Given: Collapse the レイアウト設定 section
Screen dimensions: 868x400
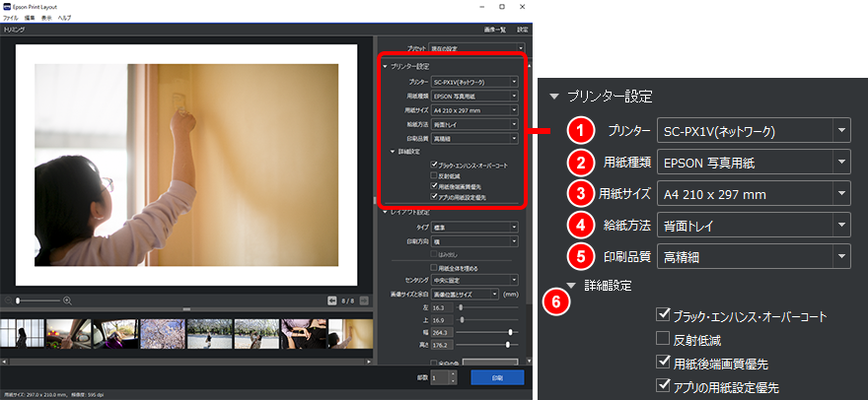Looking at the screenshot, I should [384, 212].
